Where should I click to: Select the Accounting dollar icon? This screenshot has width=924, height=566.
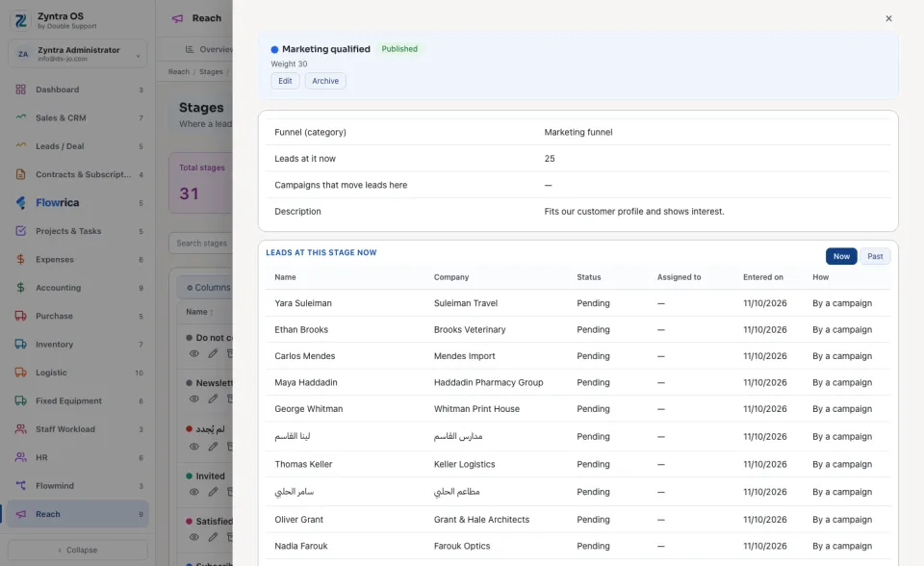pos(20,287)
